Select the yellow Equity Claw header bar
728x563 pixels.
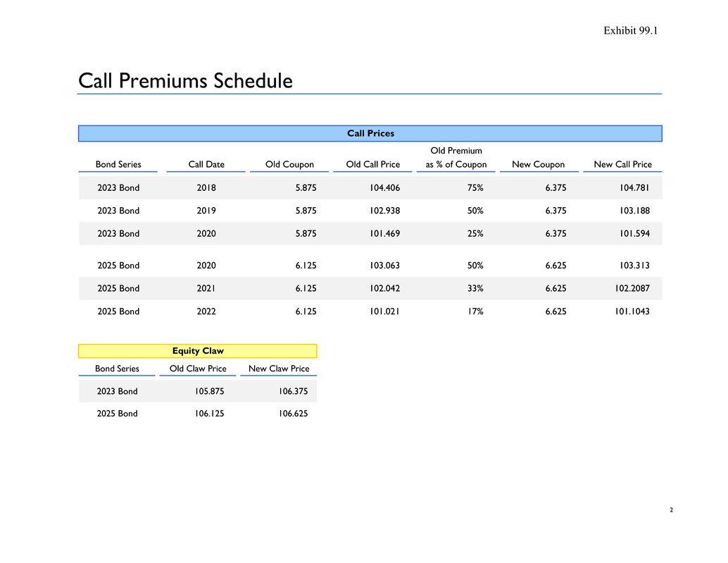point(198,351)
